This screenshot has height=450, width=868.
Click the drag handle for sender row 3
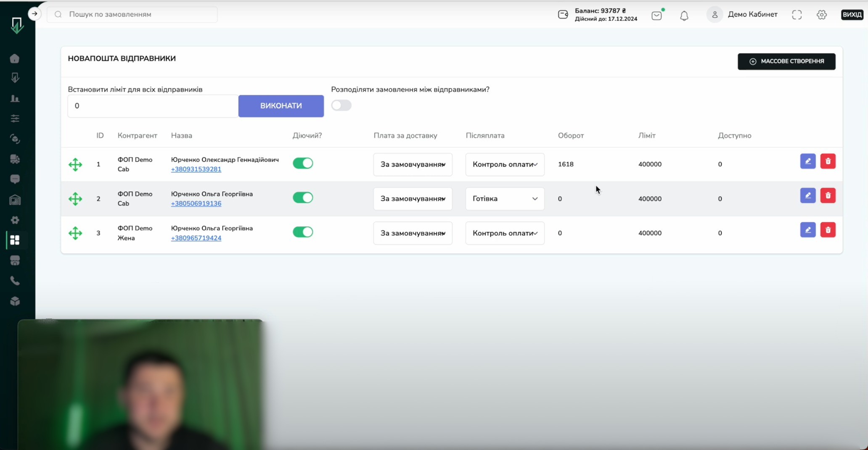75,233
